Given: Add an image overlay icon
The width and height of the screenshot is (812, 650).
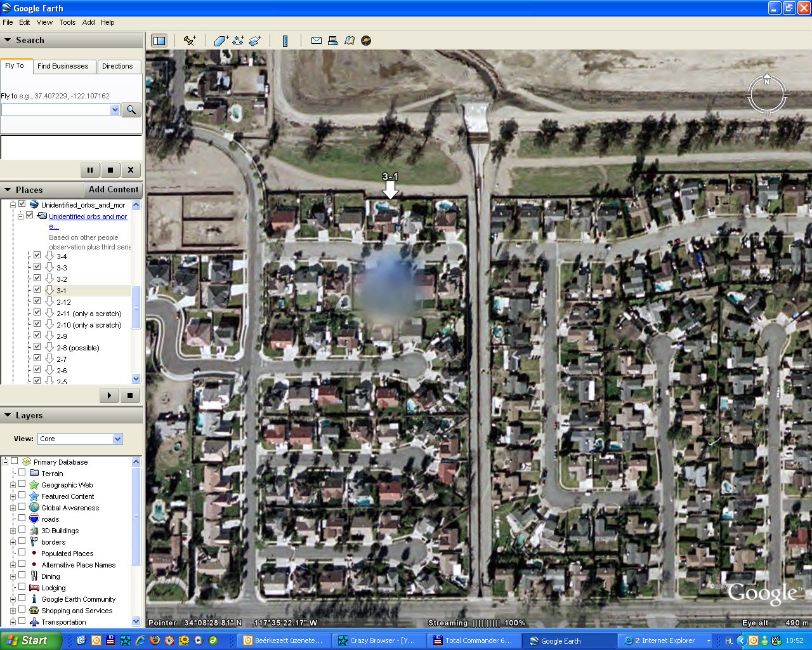Looking at the screenshot, I should tap(255, 41).
